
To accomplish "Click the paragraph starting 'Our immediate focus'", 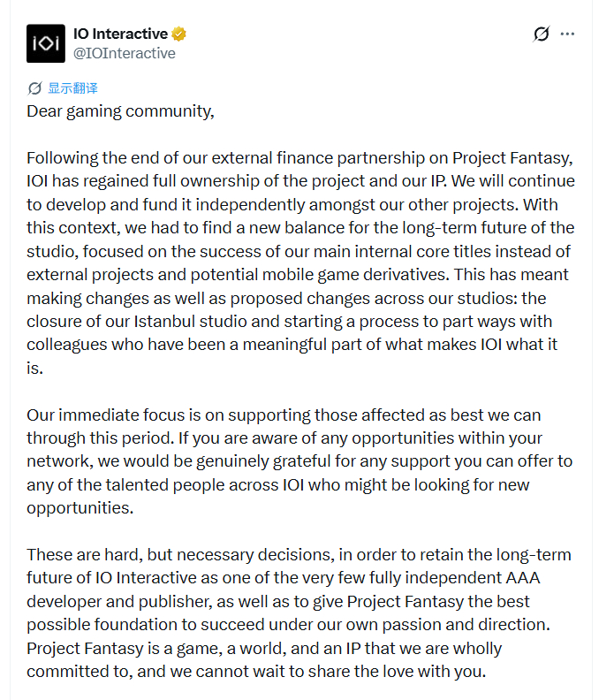I will (x=299, y=461).
